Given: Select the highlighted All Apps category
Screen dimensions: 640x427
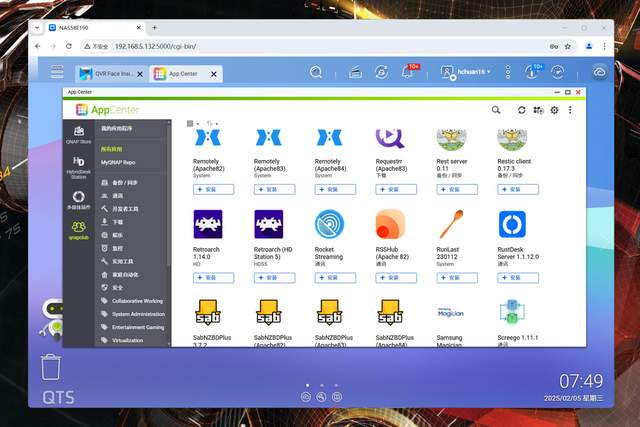Looking at the screenshot, I should pos(112,149).
